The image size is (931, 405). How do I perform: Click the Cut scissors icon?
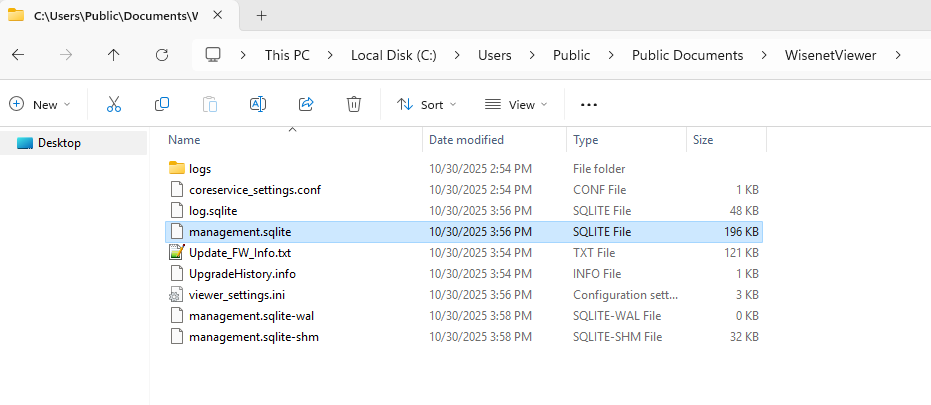(x=113, y=104)
